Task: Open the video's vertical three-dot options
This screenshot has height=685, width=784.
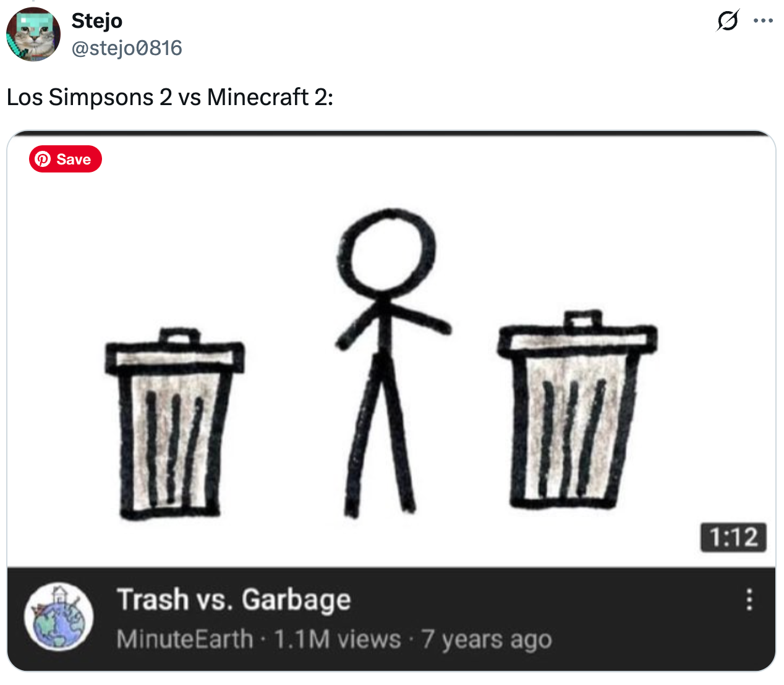Action: coord(749,600)
